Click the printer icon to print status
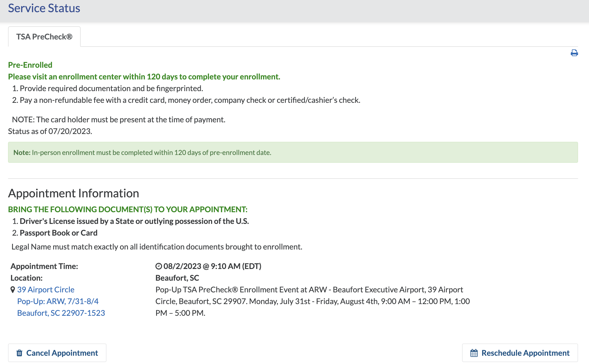Image resolution: width=589 pixels, height=364 pixels. point(574,53)
